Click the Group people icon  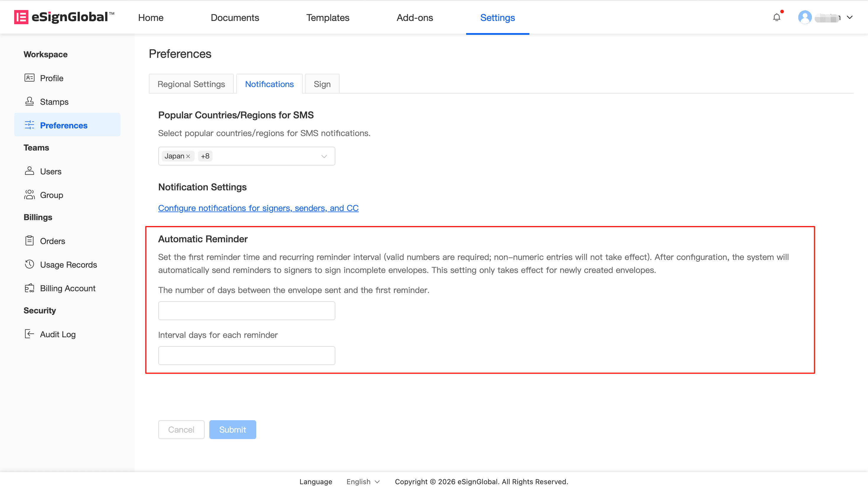29,194
